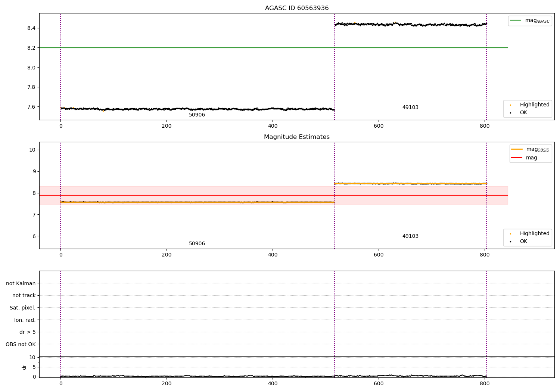Click the 'Magnitude Estimates' subplot title
The height and width of the screenshot is (392, 560).
(x=297, y=137)
